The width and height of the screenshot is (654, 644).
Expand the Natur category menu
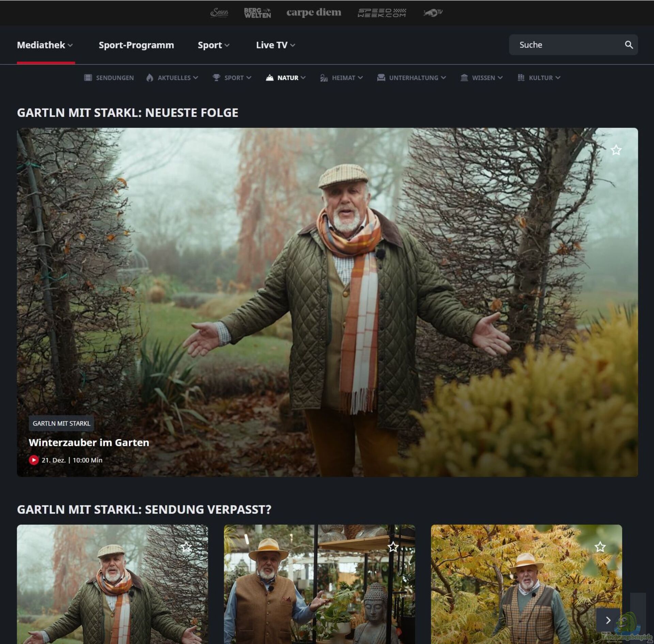click(286, 78)
